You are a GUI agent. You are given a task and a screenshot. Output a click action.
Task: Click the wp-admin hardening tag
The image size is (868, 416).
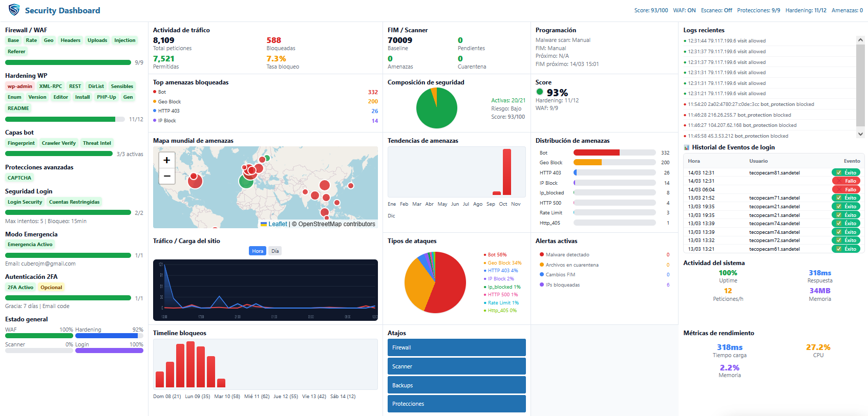(x=20, y=86)
